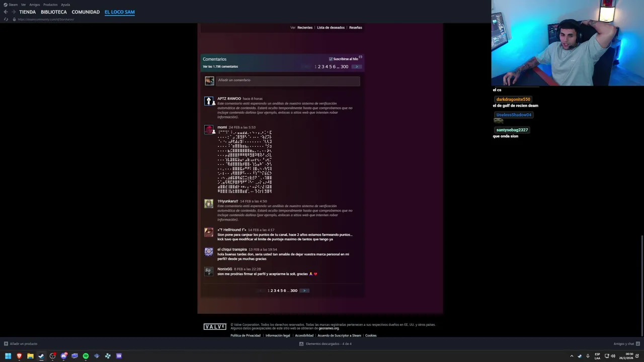Go to page 300 in bottom pagination
Image resolution: width=644 pixels, height=362 pixels.
[x=294, y=291]
